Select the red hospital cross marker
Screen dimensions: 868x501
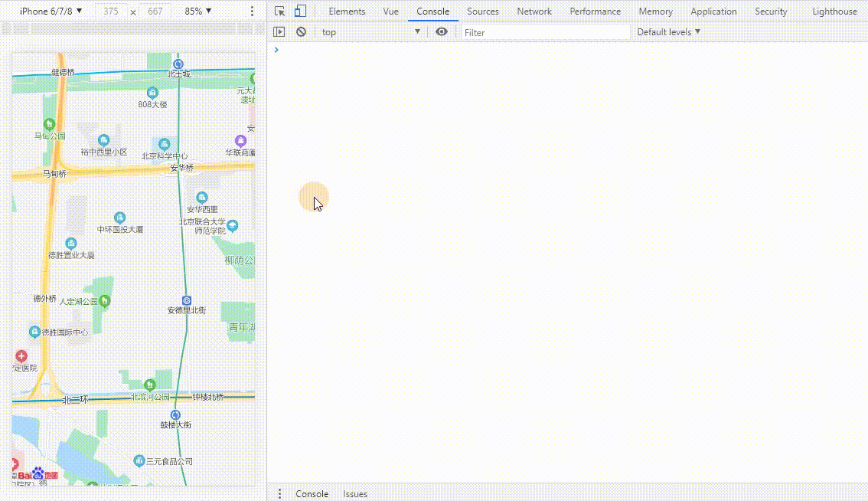click(21, 355)
